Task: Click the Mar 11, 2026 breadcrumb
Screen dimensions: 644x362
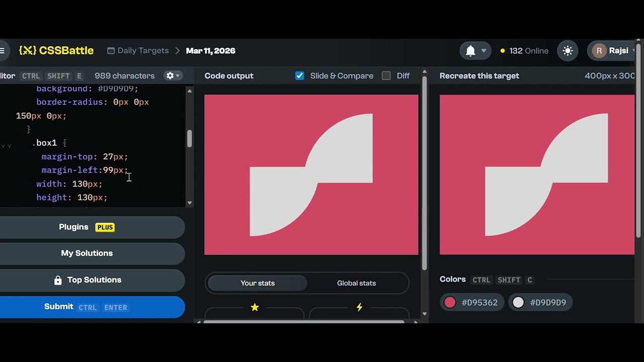Action: [x=210, y=51]
